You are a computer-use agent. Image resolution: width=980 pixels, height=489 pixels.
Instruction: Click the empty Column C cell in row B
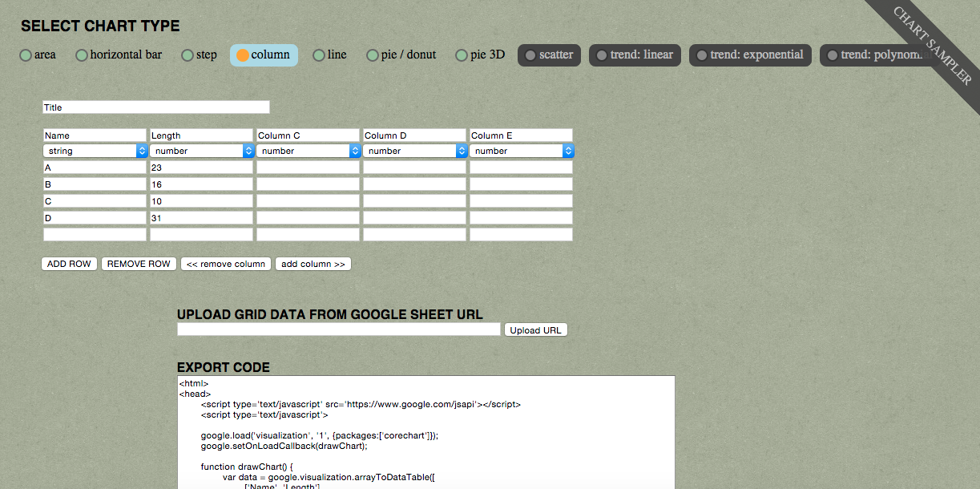click(x=309, y=184)
